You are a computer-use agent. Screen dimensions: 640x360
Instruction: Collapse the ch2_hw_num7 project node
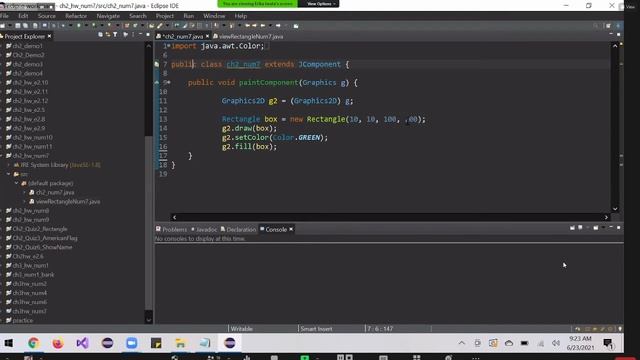(x=2, y=156)
